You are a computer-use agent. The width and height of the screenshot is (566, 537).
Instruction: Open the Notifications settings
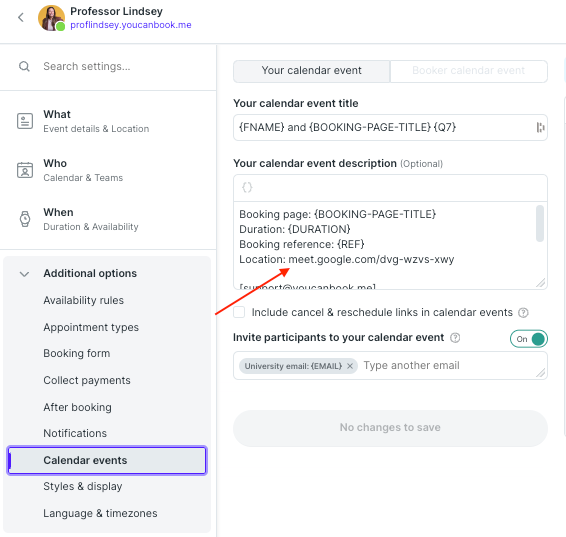[x=75, y=433]
